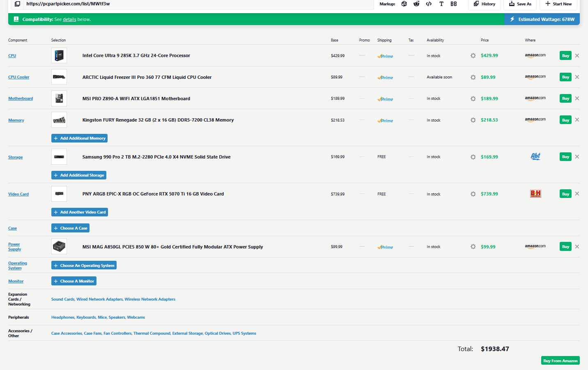Add additional storage to the build
The height and width of the screenshot is (370, 588).
(x=79, y=175)
